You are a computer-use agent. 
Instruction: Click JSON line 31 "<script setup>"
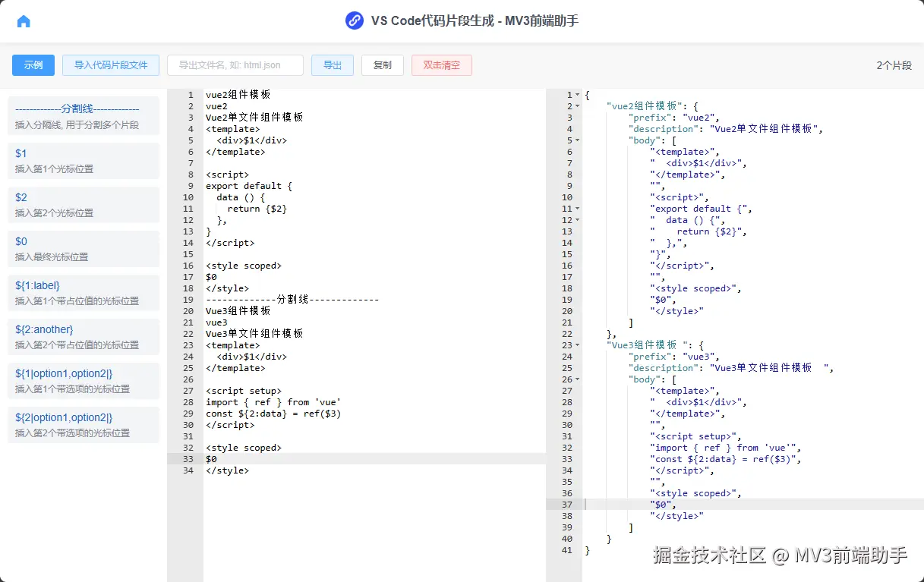(x=695, y=436)
